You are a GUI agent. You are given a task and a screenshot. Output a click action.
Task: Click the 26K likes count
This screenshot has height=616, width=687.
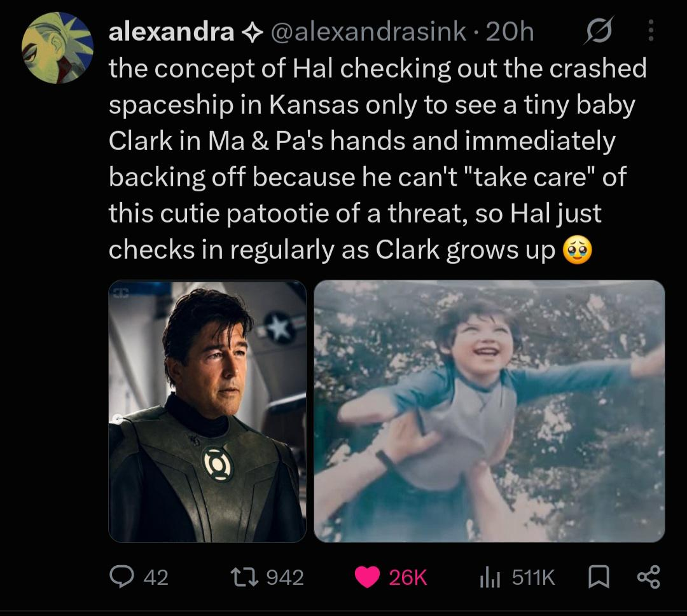point(408,577)
